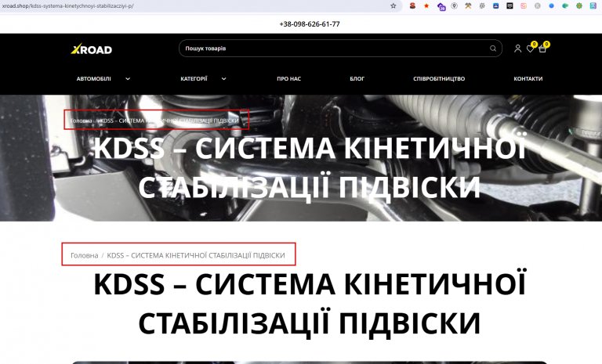Click the white KDSS heading on the banner
The width and height of the screenshot is (602, 364).
310,167
